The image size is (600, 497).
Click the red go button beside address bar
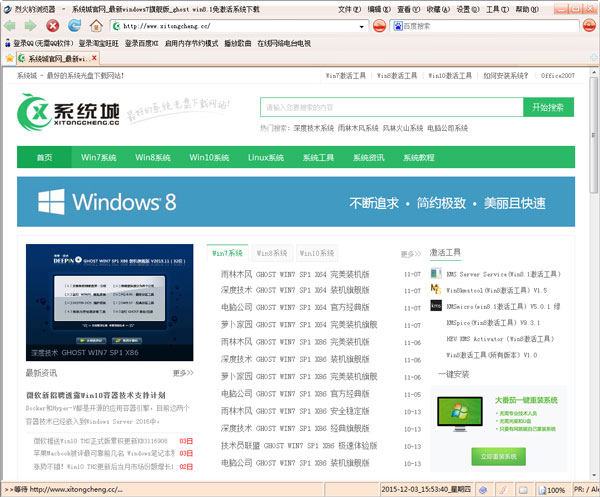point(379,26)
